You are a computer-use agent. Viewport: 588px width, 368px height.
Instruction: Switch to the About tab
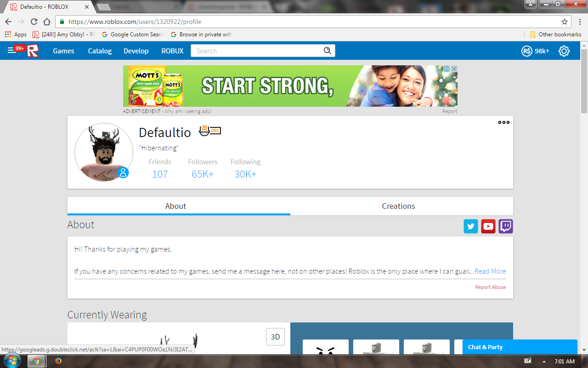coord(179,206)
